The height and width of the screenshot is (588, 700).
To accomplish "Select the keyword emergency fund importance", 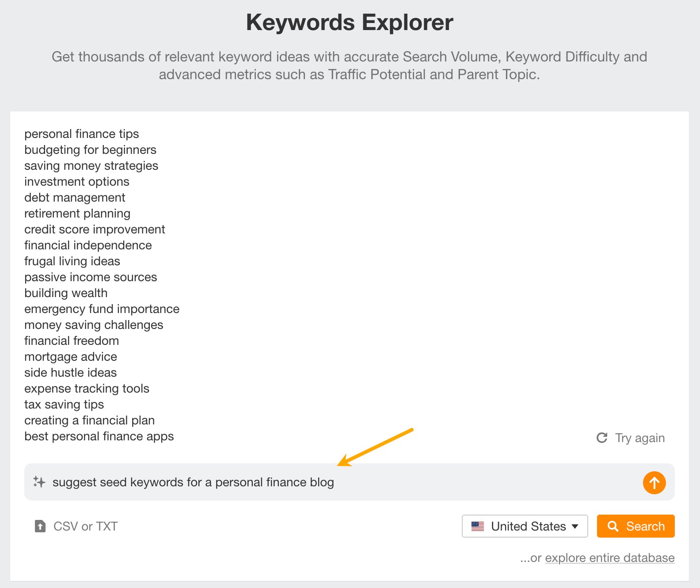I will click(102, 309).
